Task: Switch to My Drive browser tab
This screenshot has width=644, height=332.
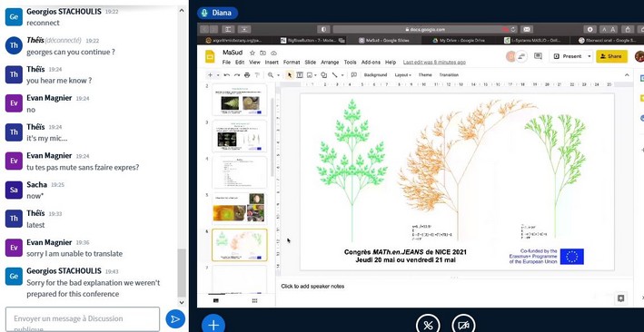Action: coord(459,40)
